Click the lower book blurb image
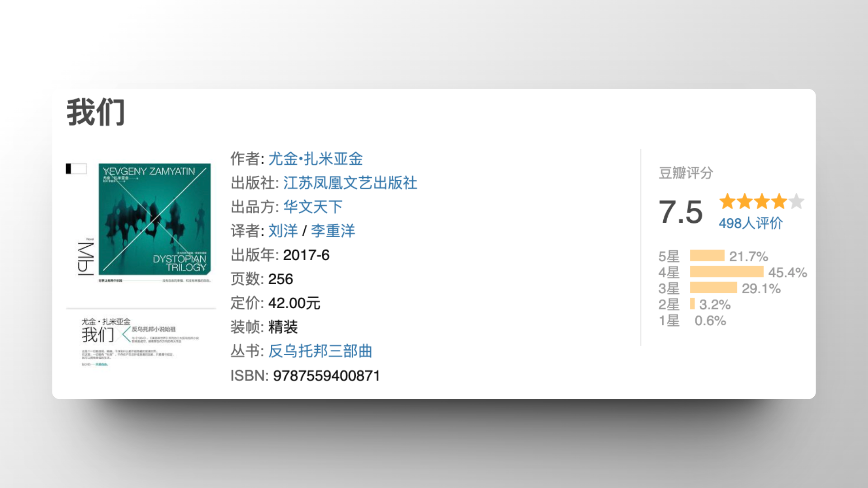This screenshot has width=868, height=488. coord(140,342)
